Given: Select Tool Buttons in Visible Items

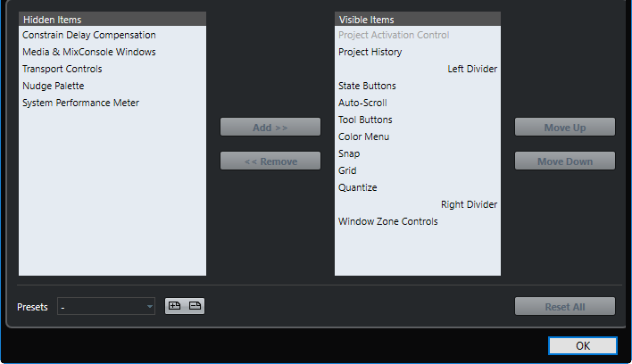Looking at the screenshot, I should [x=418, y=120].
